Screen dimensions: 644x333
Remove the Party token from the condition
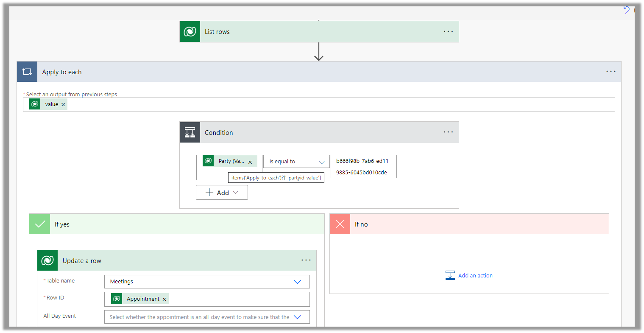click(x=250, y=162)
